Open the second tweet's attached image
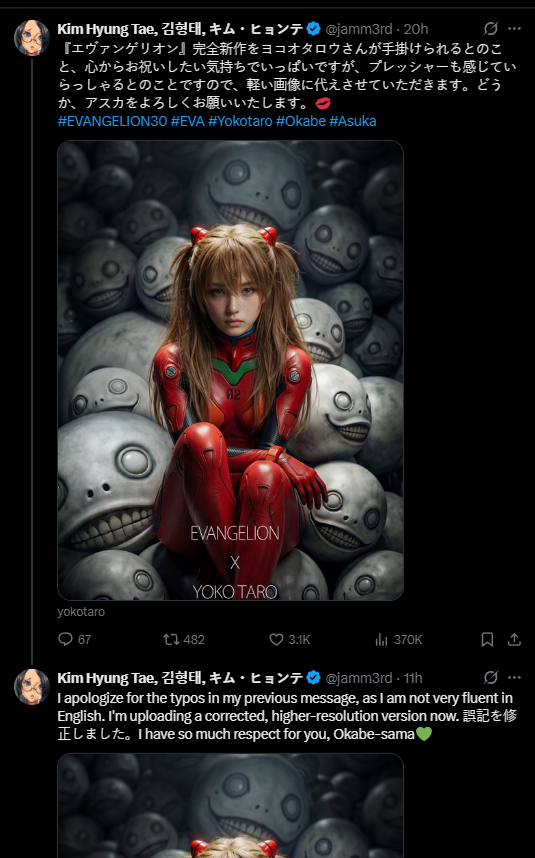This screenshot has width=535, height=858. 230,805
